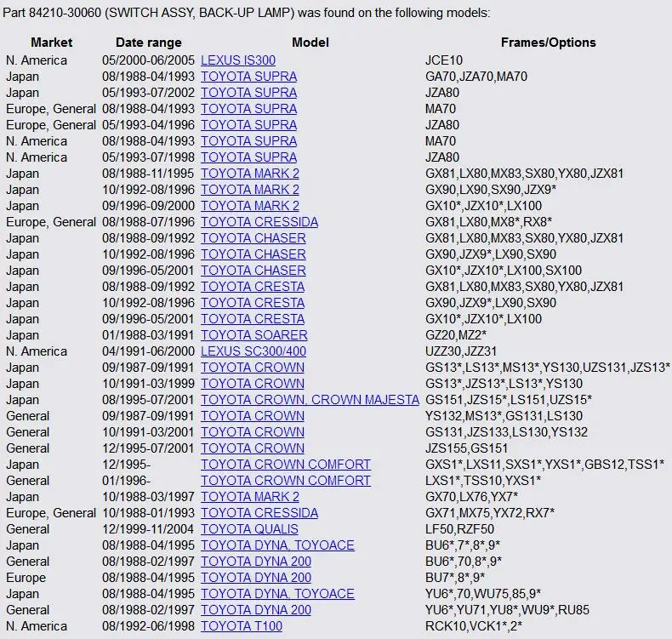This screenshot has width=672, height=639.
Task: Open N. America TOYOTA SUPRA link with MA70 frame
Action: [x=248, y=141]
